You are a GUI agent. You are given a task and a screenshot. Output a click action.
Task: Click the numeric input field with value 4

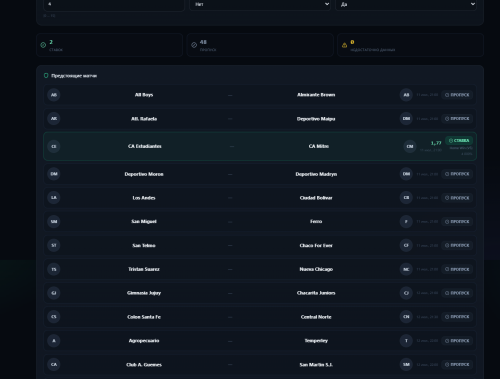114,4
